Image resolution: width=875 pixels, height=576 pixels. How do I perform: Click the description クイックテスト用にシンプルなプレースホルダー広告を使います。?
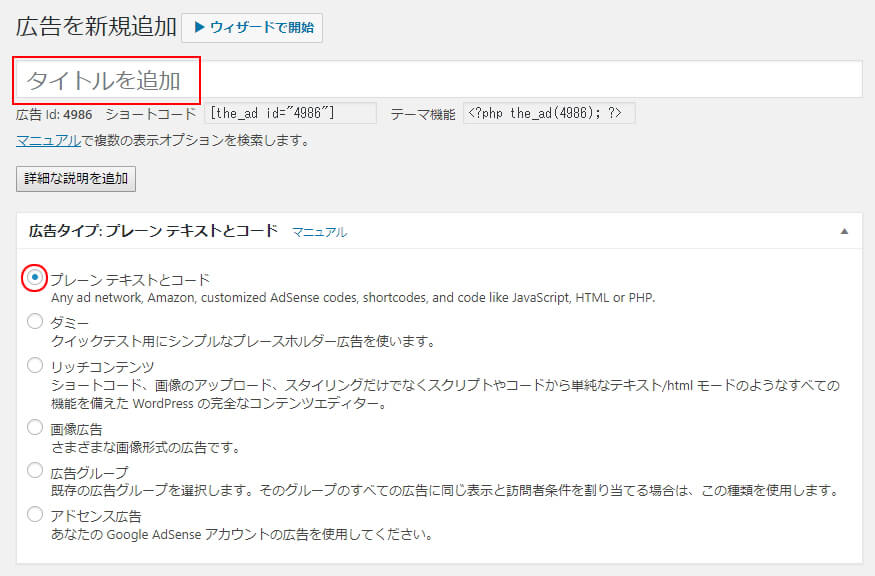click(243, 341)
